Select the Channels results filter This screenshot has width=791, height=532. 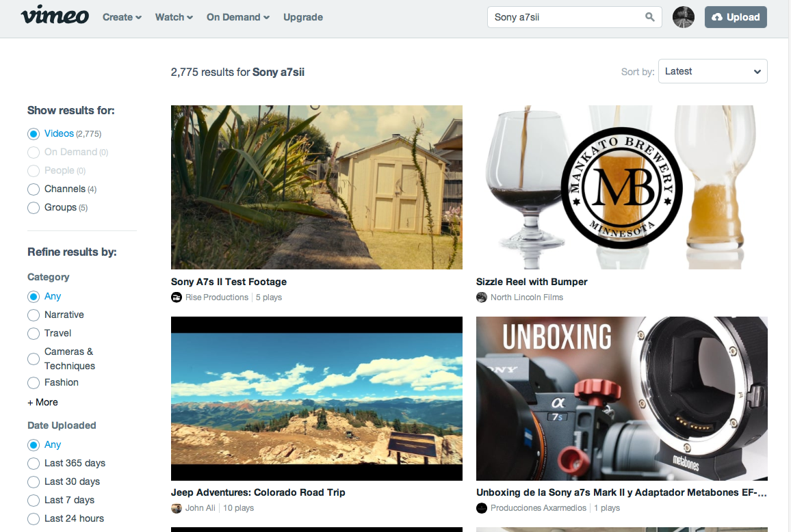tap(62, 189)
